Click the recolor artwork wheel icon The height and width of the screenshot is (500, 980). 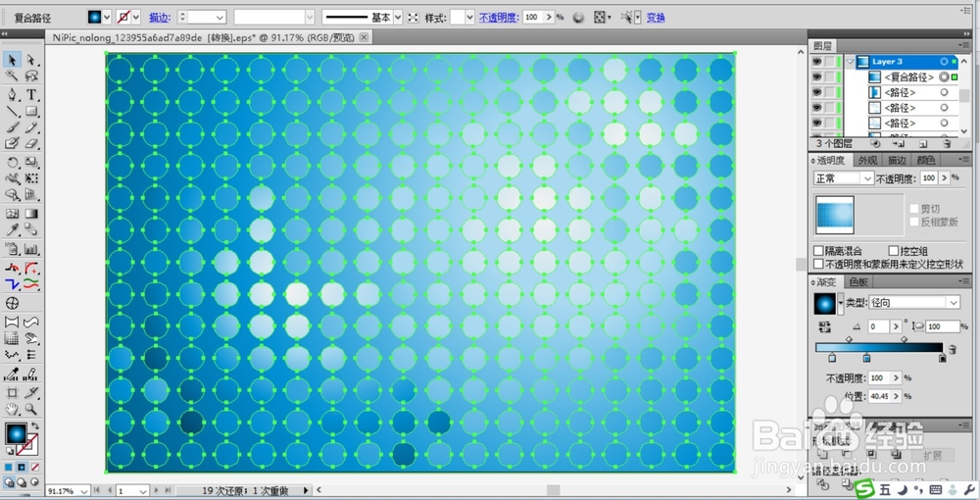pos(578,18)
